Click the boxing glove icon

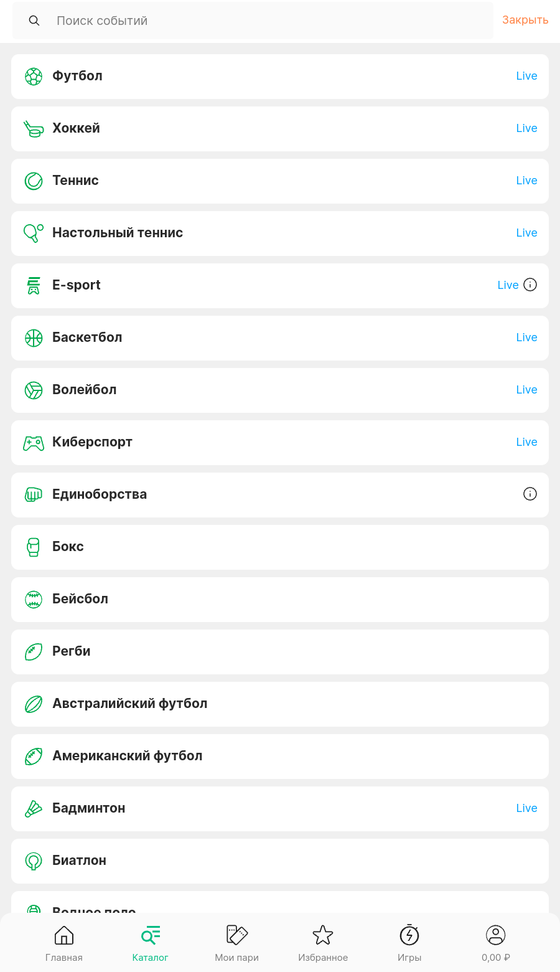pos(34,547)
